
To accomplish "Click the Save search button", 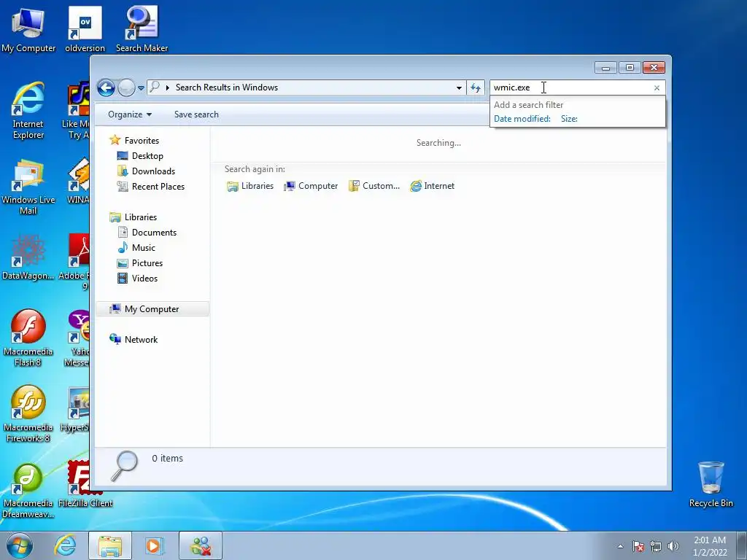I will click(x=196, y=114).
